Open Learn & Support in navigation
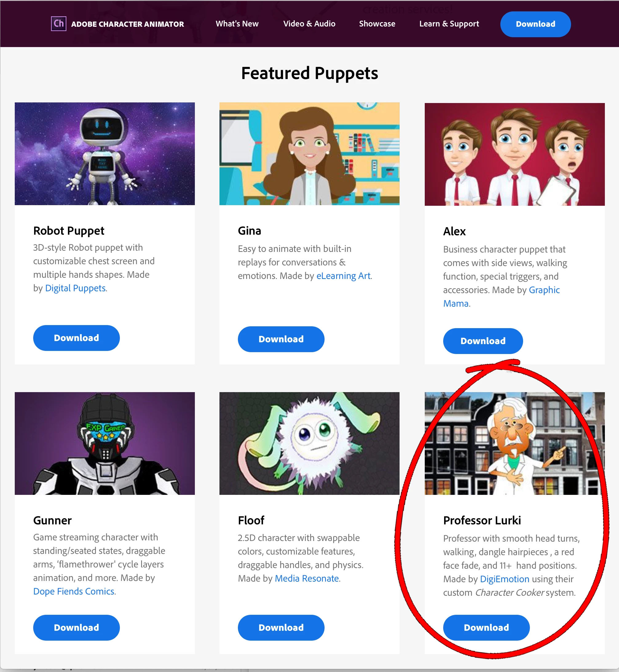 pyautogui.click(x=449, y=24)
